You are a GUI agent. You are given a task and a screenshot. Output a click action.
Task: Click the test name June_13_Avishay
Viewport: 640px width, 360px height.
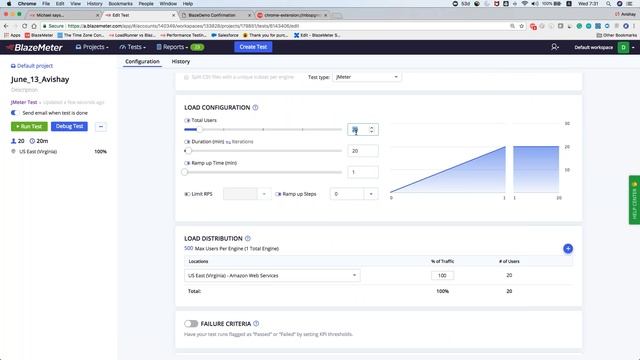point(40,79)
